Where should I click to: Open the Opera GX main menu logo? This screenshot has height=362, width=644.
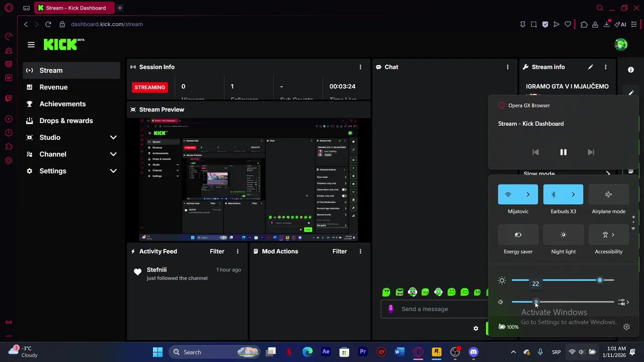(x=9, y=8)
